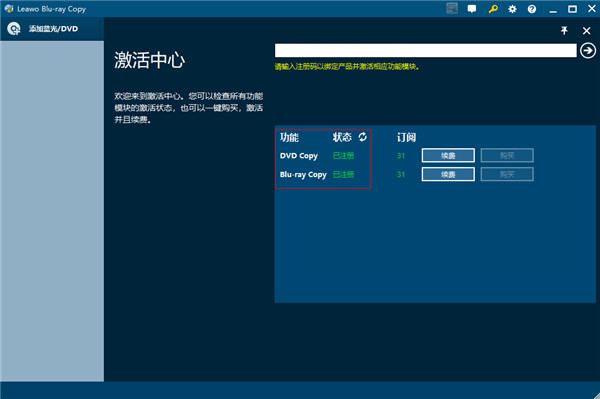Image resolution: width=600 pixels, height=399 pixels.
Task: Purchase the Blu-ray Copy module
Action: (x=507, y=174)
